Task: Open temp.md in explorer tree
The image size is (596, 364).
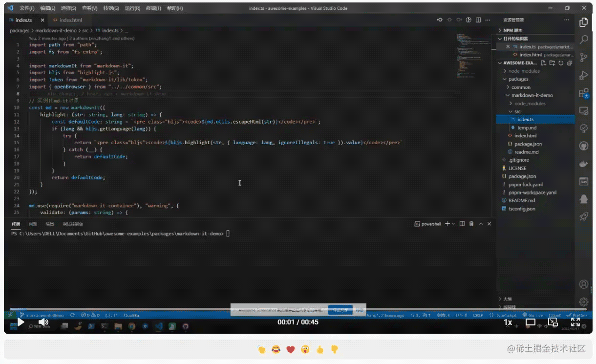Action: click(x=535, y=128)
